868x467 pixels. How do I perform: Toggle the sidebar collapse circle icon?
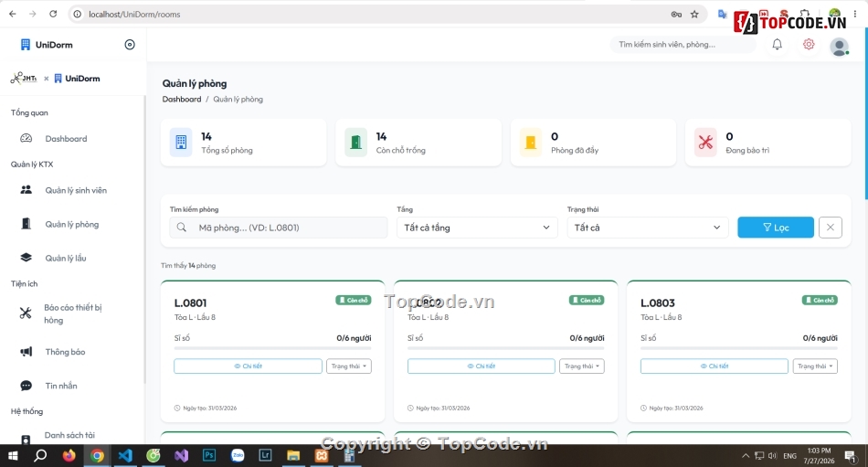pyautogui.click(x=130, y=45)
